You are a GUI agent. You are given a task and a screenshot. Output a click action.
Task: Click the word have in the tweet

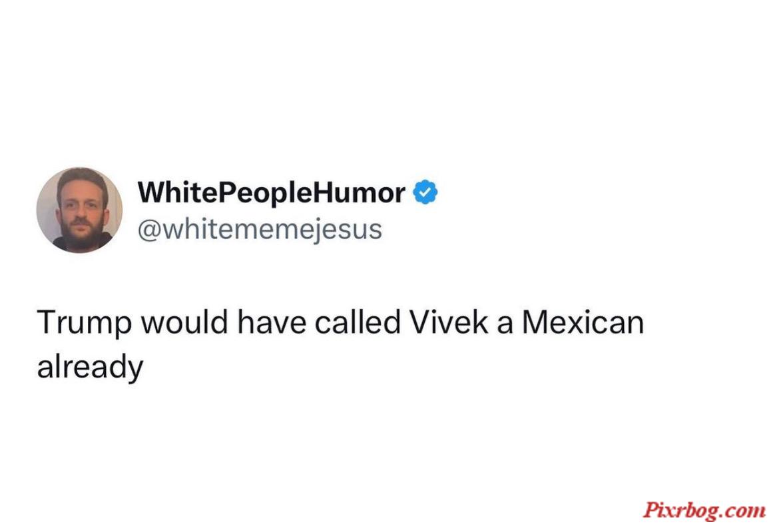(x=272, y=323)
